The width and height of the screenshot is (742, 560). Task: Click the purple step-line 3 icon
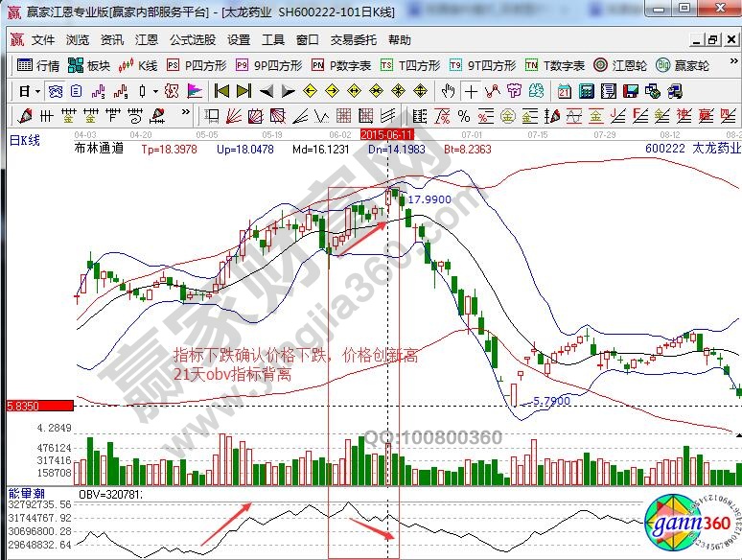pos(99,91)
